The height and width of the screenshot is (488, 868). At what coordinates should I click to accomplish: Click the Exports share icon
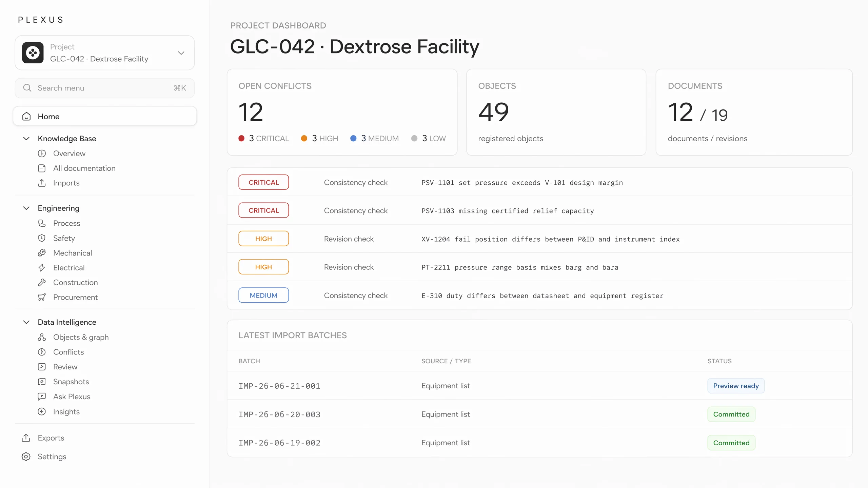pyautogui.click(x=26, y=438)
